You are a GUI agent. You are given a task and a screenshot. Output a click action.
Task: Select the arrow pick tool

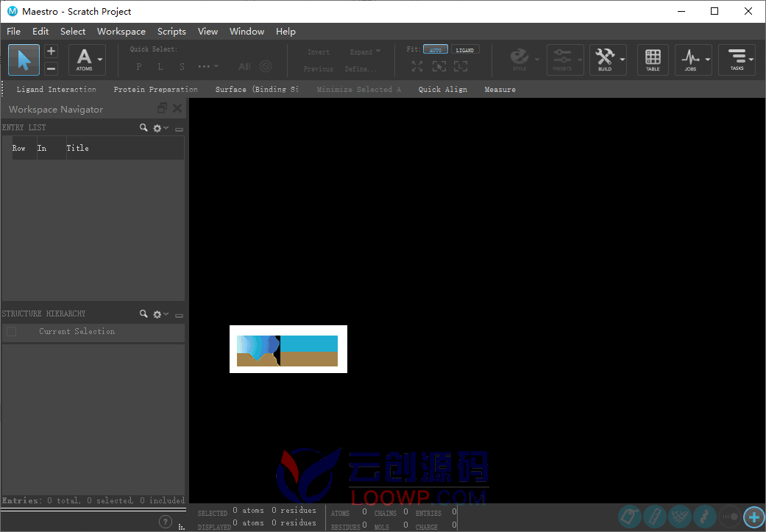tap(24, 60)
